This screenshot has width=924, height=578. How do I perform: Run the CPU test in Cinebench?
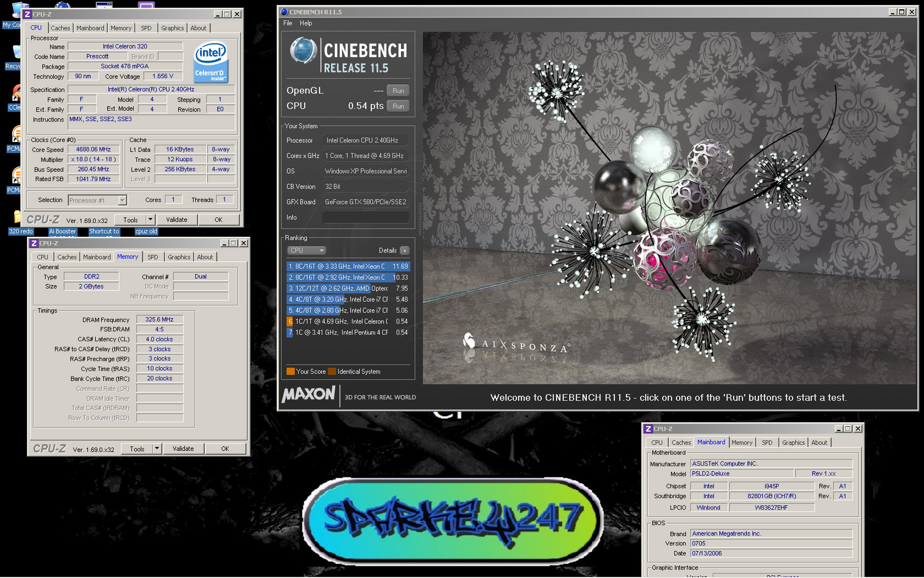click(398, 106)
